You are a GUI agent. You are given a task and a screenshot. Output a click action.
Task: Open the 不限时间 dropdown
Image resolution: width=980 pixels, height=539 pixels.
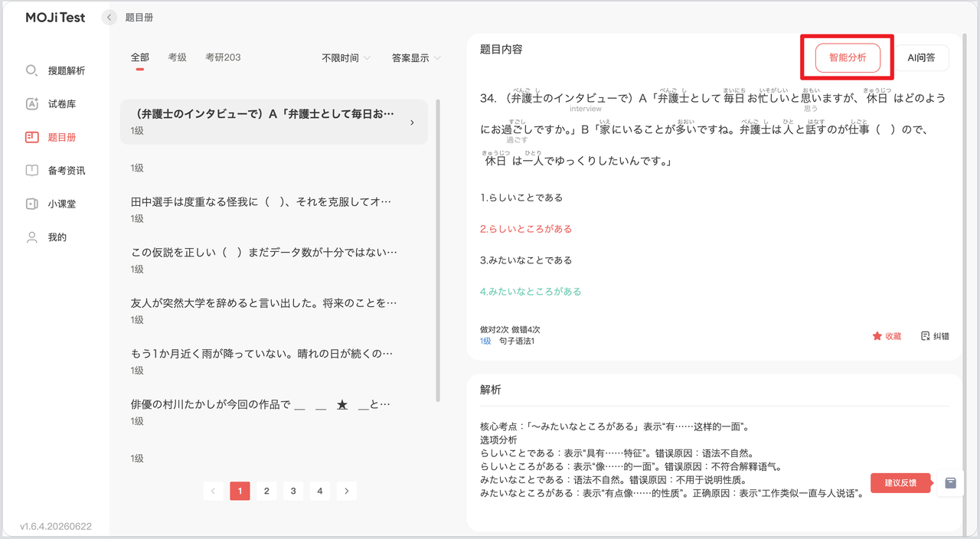[346, 58]
